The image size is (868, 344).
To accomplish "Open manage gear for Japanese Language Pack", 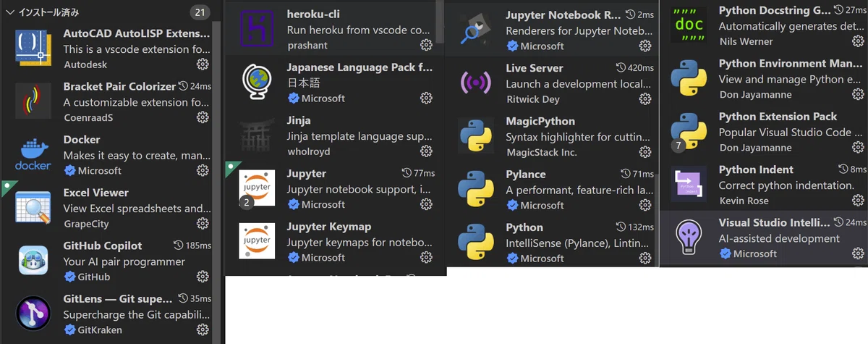I will [x=426, y=98].
